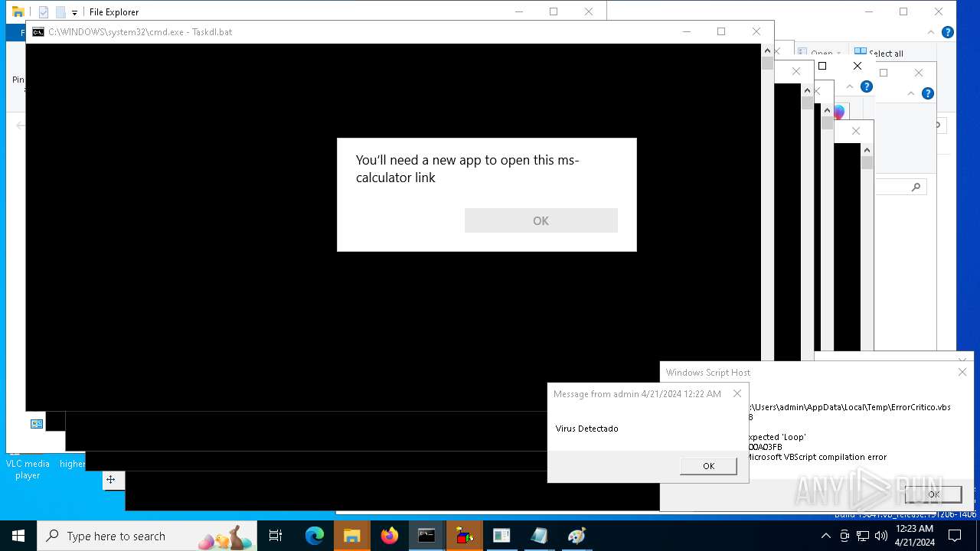Viewport: 980px width, 551px height.
Task: Click OK in the Virus Detectado message
Action: click(708, 465)
